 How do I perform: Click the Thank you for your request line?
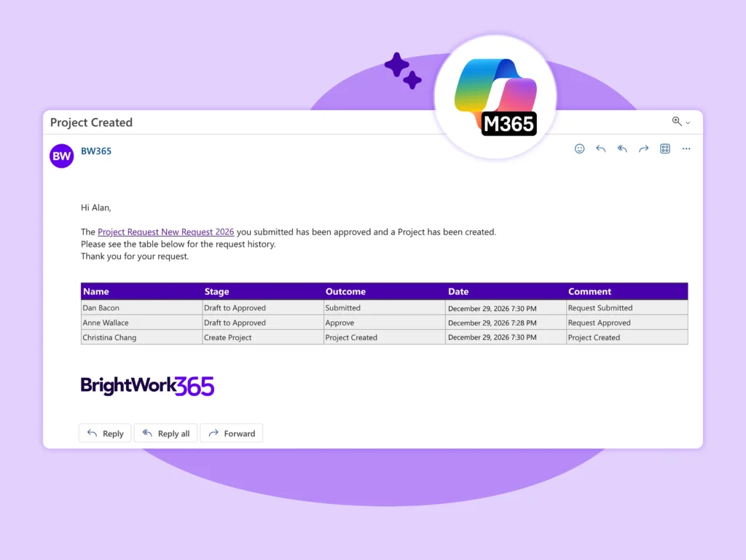(135, 256)
